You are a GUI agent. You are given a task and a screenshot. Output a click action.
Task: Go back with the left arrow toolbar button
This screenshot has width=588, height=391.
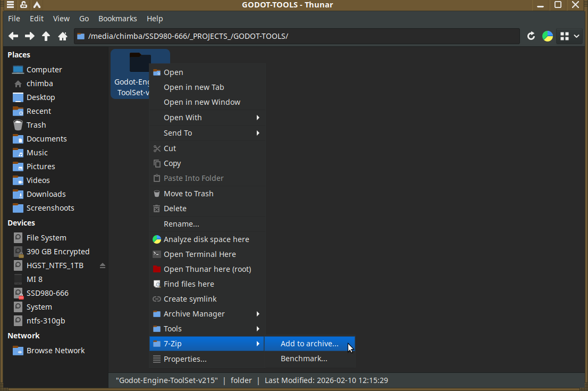pos(13,36)
